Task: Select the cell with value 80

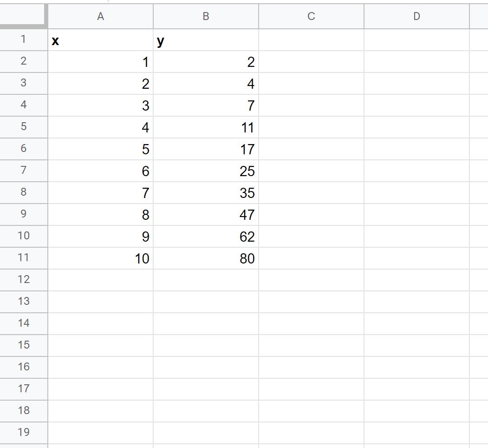Action: (x=205, y=258)
